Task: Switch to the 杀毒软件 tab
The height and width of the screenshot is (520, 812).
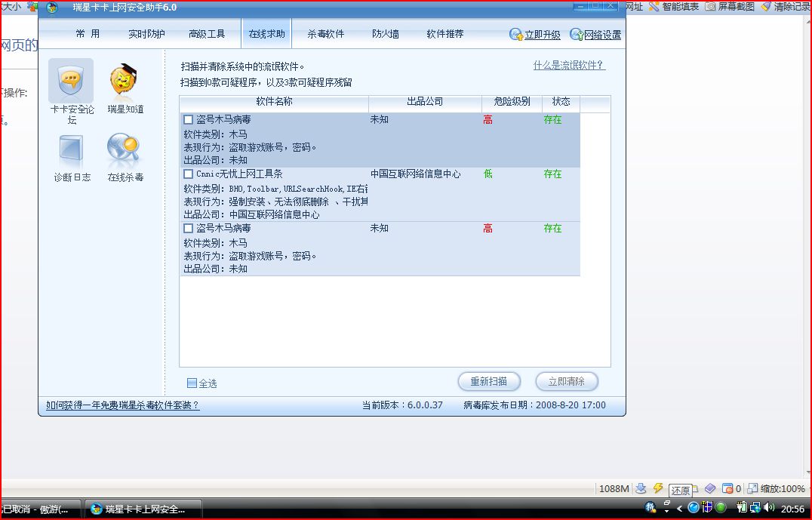Action: pyautogui.click(x=326, y=34)
